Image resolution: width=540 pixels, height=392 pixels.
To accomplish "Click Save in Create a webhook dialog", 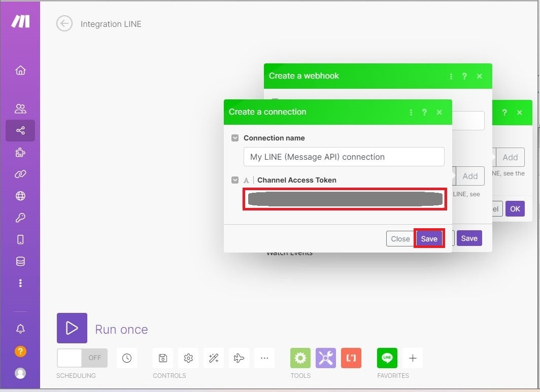I will [x=469, y=238].
